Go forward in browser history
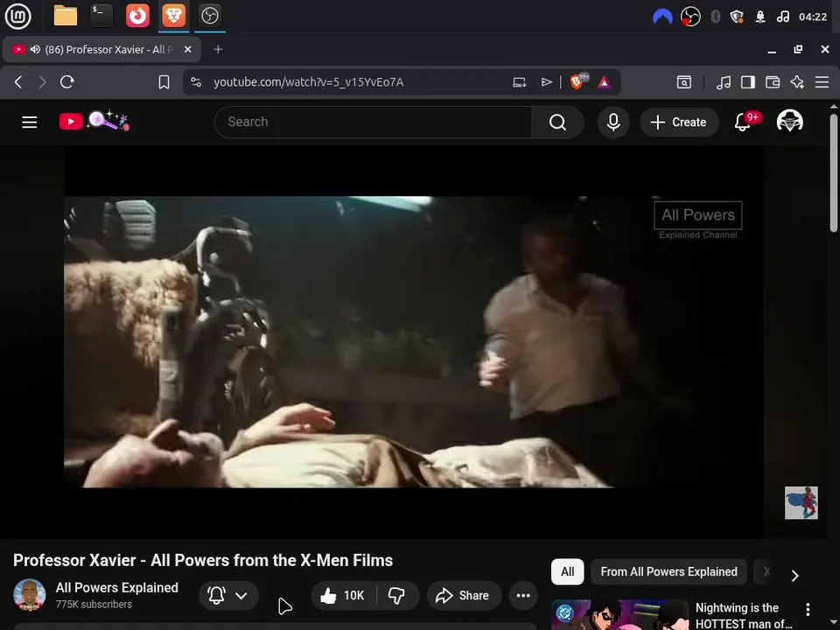 tap(42, 82)
